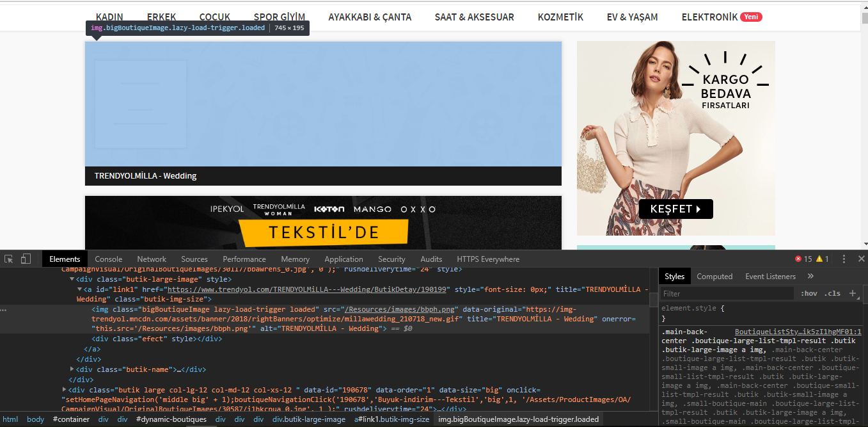
Task: Select div.butik-large-image in the breadcrumb
Action: [309, 419]
